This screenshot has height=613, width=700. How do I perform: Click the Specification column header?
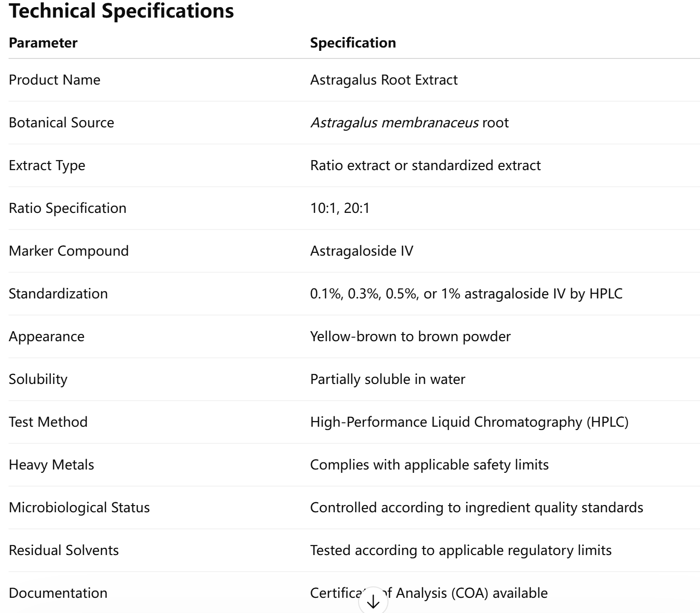pos(353,43)
